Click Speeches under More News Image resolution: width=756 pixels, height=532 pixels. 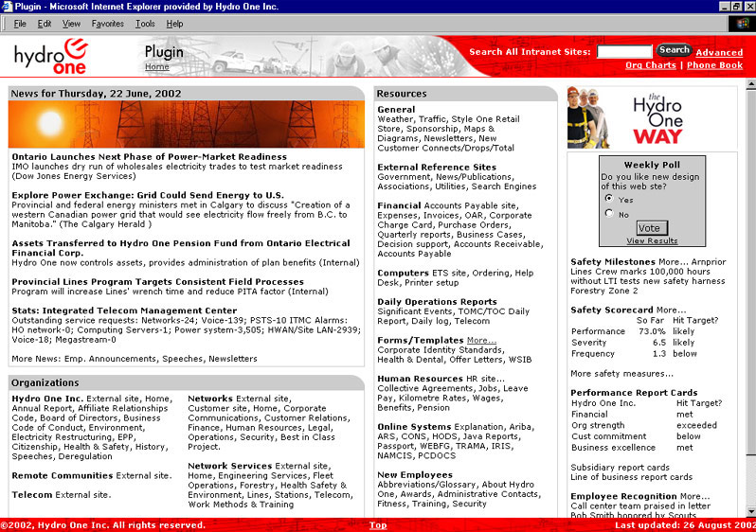pyautogui.click(x=182, y=359)
